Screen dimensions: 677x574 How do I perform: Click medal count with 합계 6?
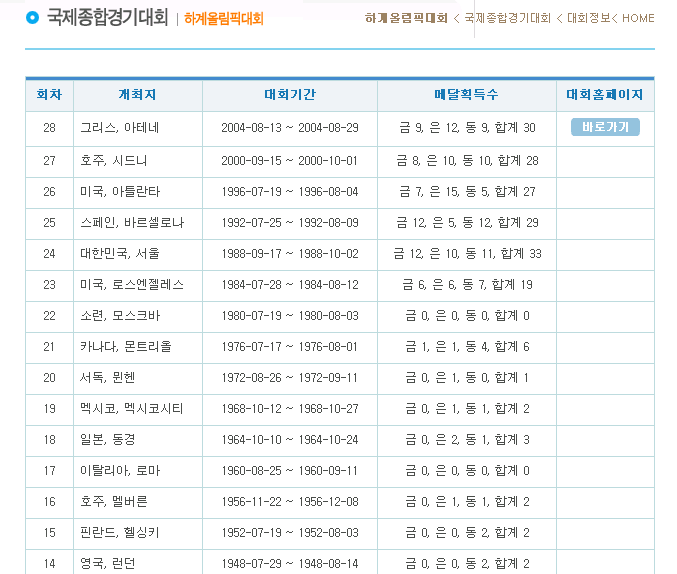point(467,347)
